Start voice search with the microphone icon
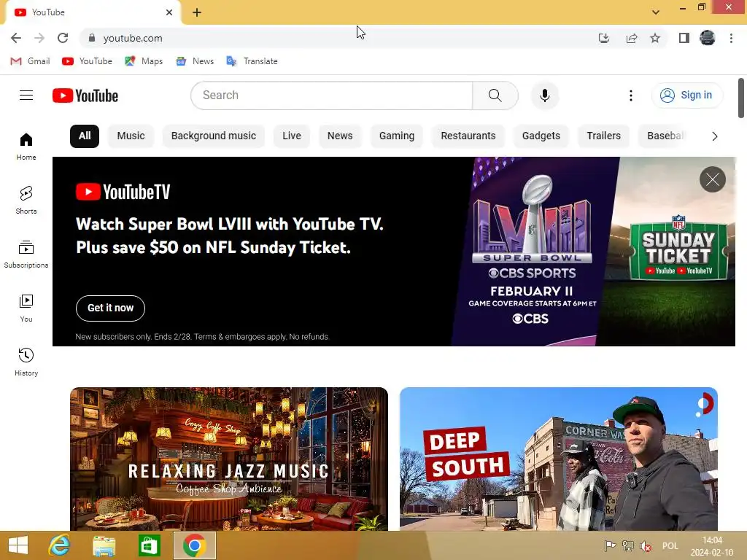747x560 pixels. (x=544, y=96)
